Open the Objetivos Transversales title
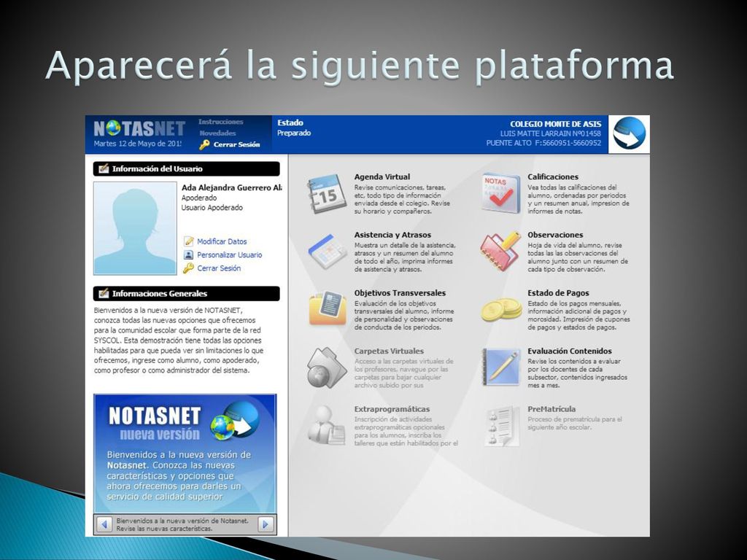 (x=400, y=293)
